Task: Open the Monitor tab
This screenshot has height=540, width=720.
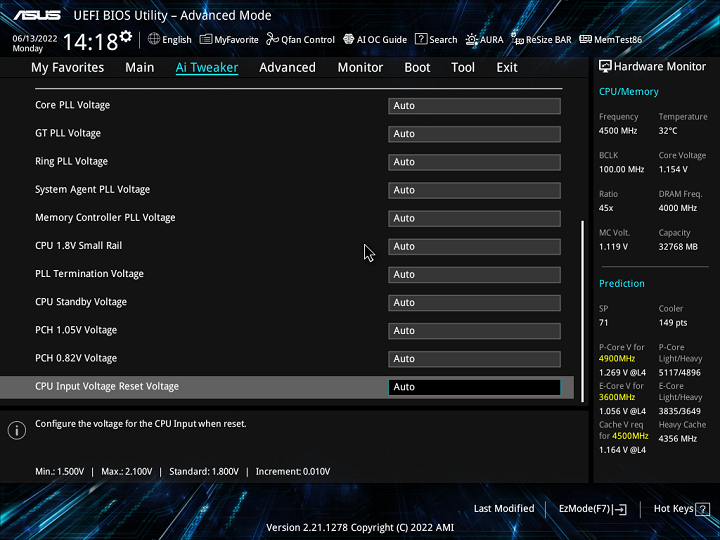Action: [x=360, y=68]
